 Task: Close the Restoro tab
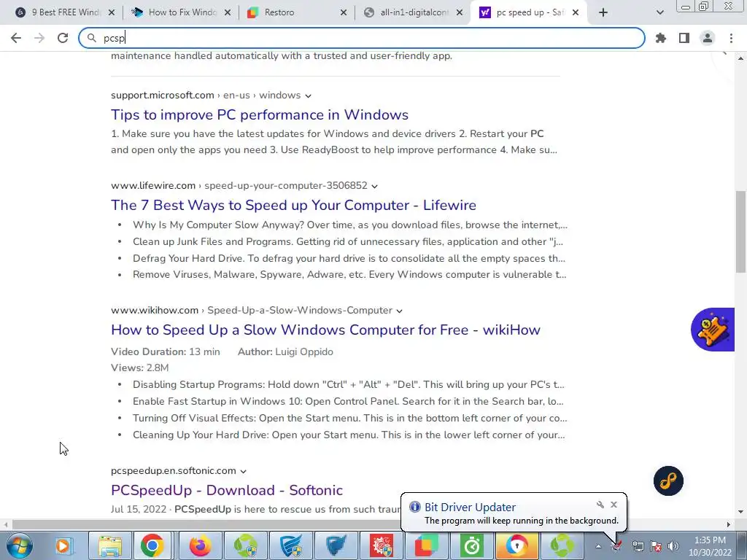[344, 12]
